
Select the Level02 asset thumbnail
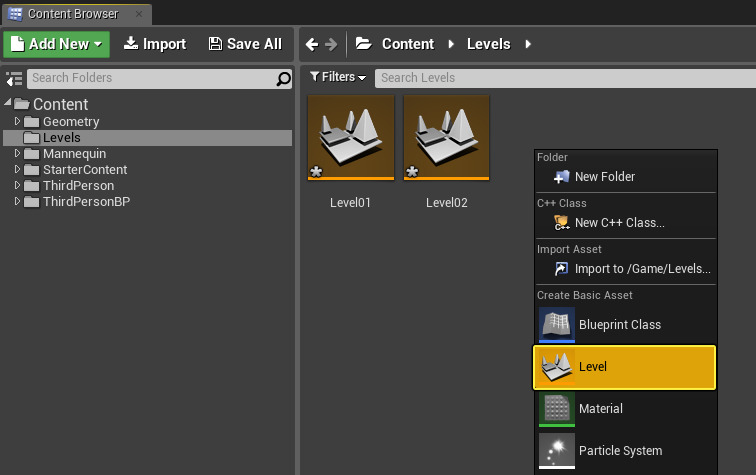(x=446, y=137)
